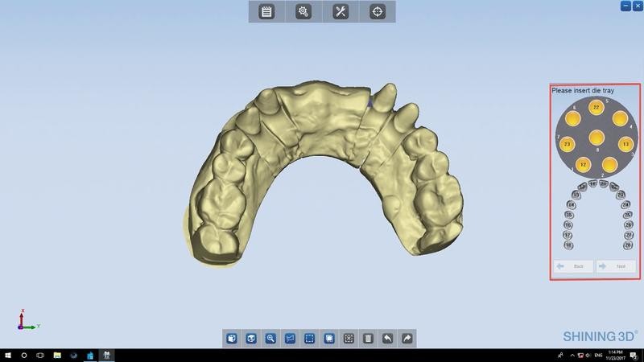Open the gear settings icon
Image resolution: width=644 pixels, height=362 pixels.
[x=303, y=11]
